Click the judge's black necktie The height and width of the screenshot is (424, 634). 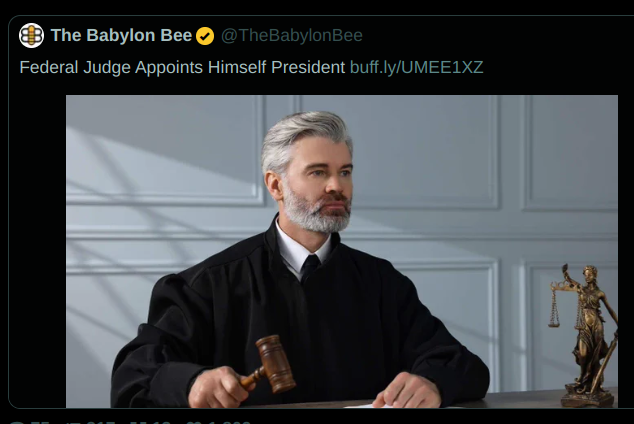(311, 268)
